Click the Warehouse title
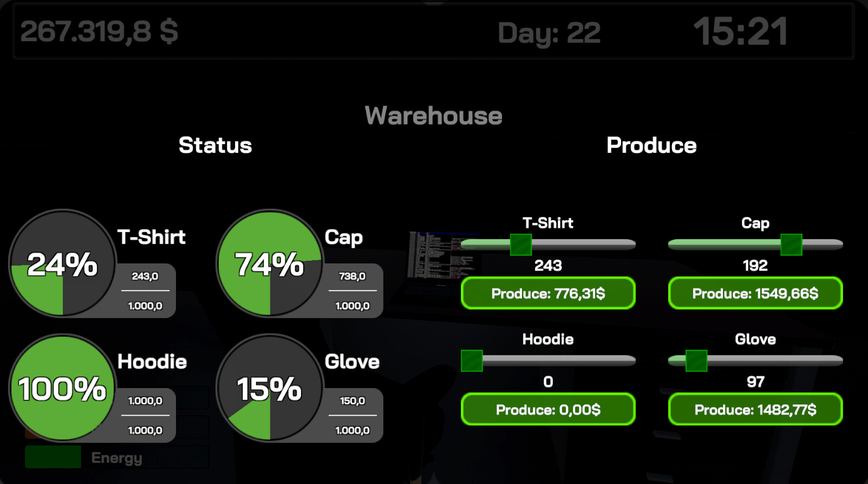This screenshot has width=868, height=484. (x=433, y=115)
